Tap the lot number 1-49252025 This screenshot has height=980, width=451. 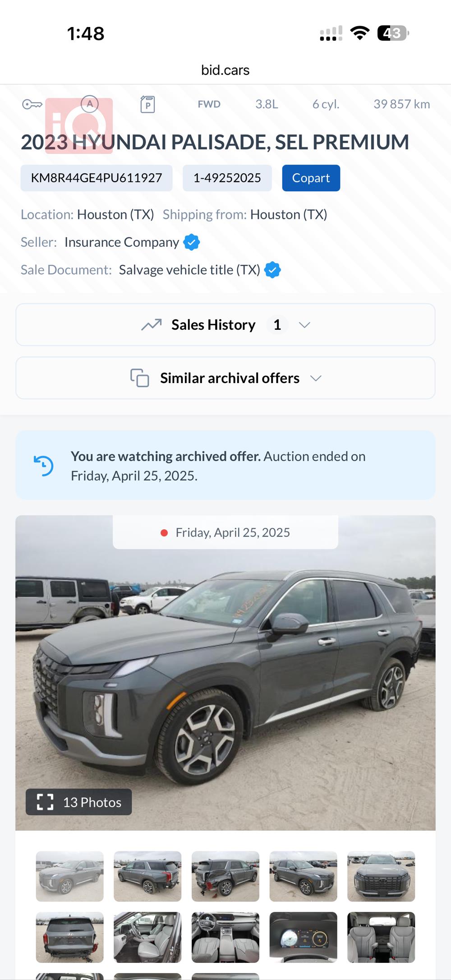click(227, 178)
